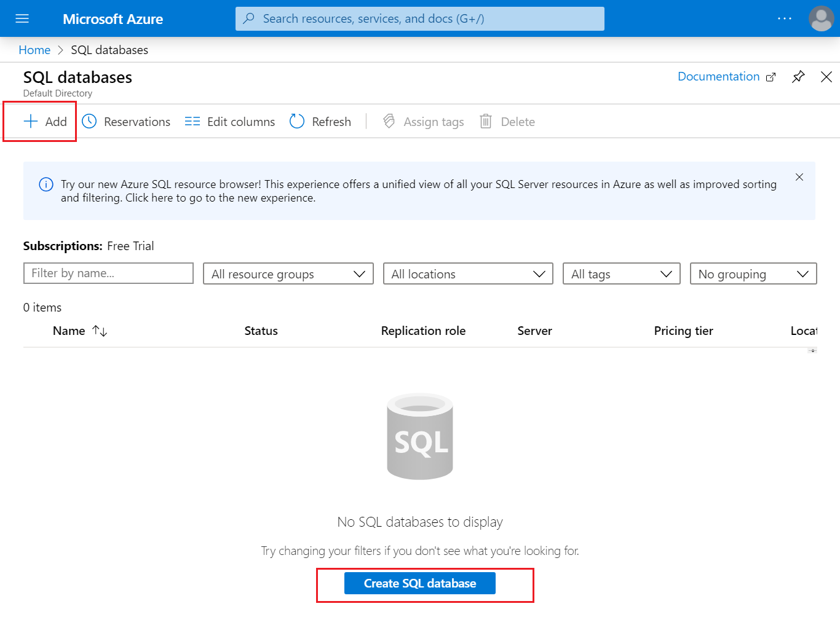Open your account avatar menu
The image size is (840, 617).
(x=821, y=18)
